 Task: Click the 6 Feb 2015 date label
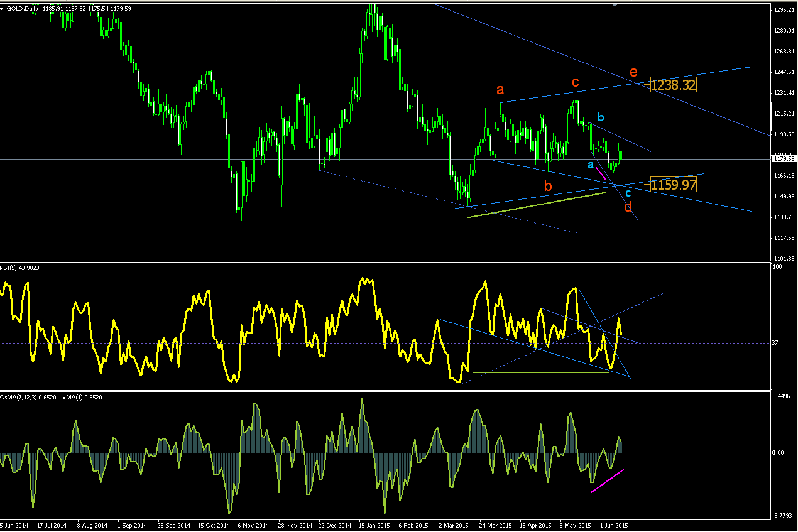pyautogui.click(x=413, y=525)
